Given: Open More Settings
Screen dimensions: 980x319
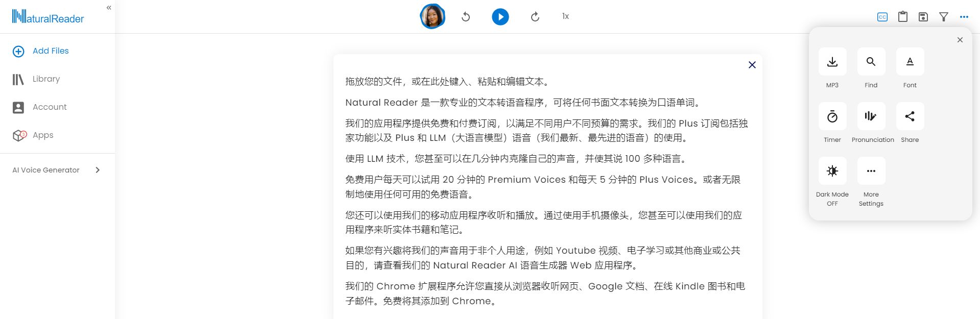Looking at the screenshot, I should pyautogui.click(x=871, y=171).
